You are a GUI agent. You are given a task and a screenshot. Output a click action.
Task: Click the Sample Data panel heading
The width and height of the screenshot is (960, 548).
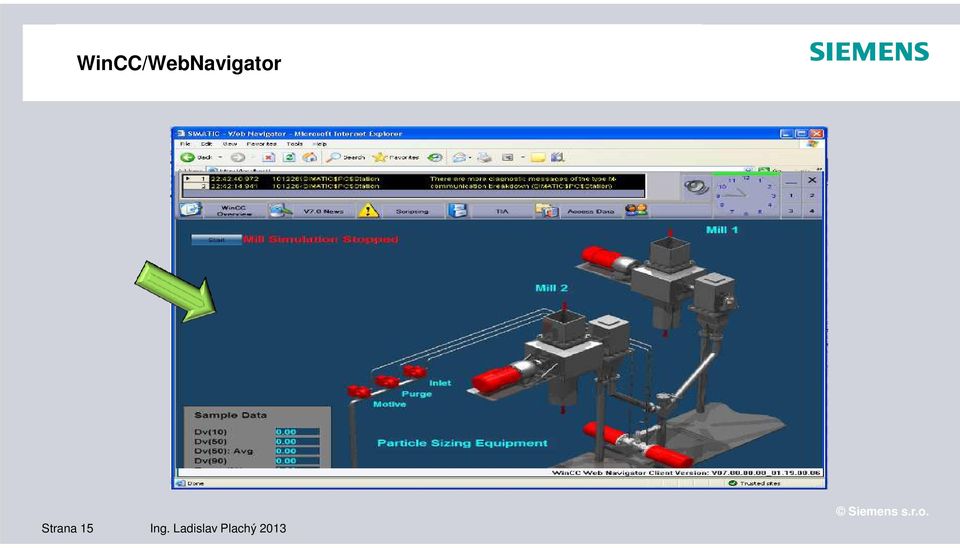(x=230, y=415)
